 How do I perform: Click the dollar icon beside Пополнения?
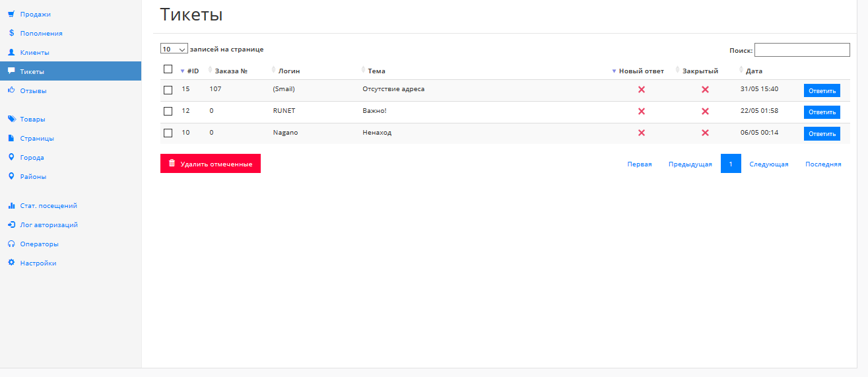pyautogui.click(x=11, y=33)
